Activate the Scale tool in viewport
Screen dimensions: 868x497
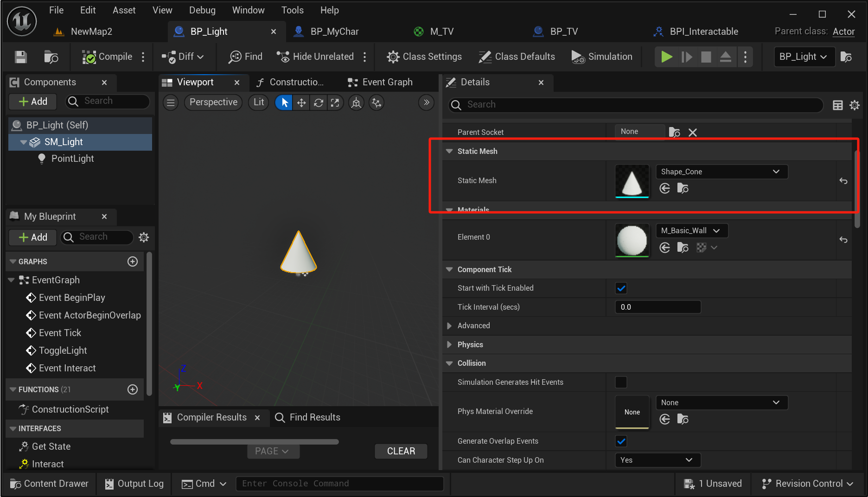pyautogui.click(x=335, y=102)
